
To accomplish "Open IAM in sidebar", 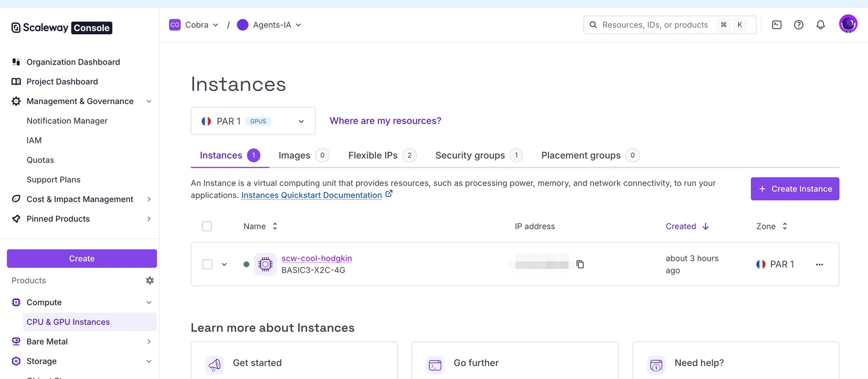I will tap(34, 140).
